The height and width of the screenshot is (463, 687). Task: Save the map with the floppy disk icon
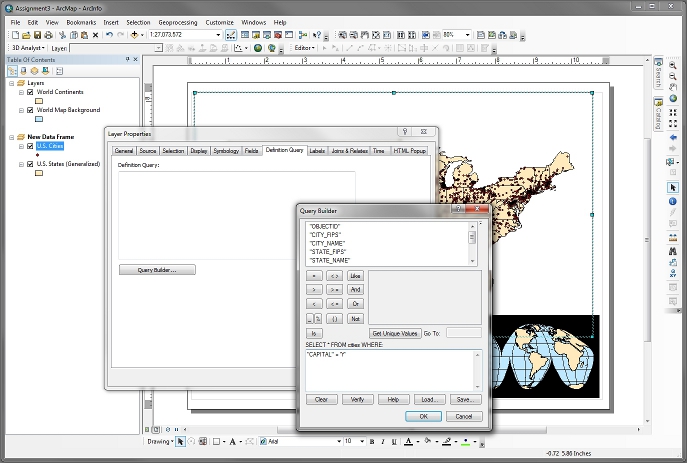[x=37, y=35]
